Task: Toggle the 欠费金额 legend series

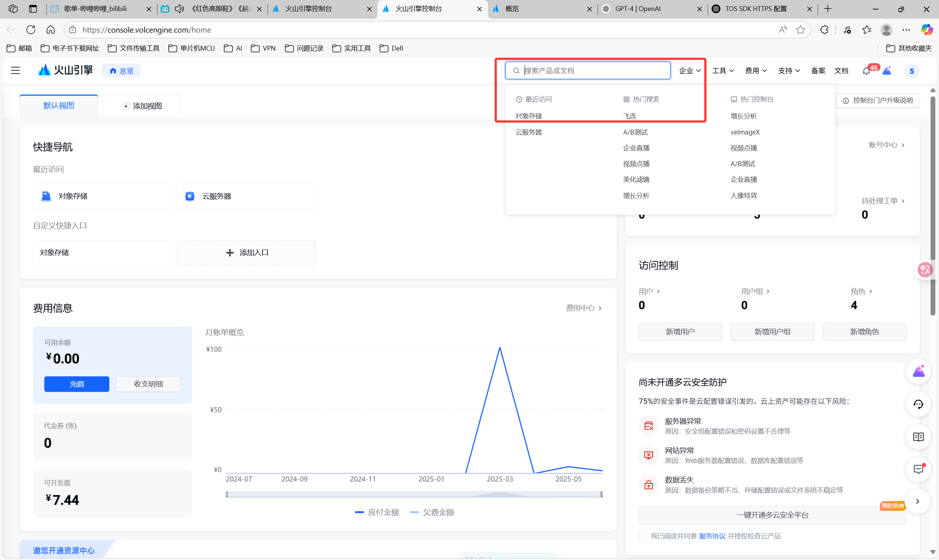Action: tap(432, 512)
